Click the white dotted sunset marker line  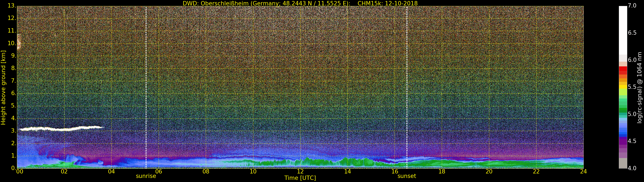click(407, 87)
